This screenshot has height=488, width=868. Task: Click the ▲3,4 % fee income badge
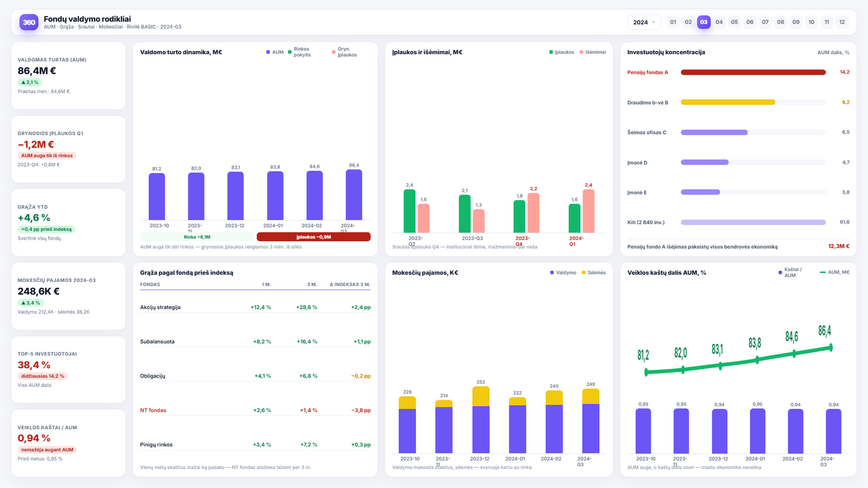30,303
